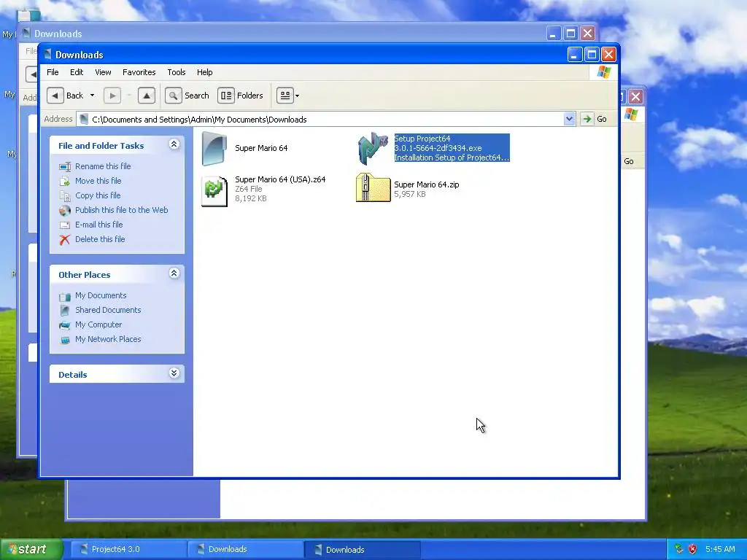
Task: Open the Edit menu
Action: [77, 72]
